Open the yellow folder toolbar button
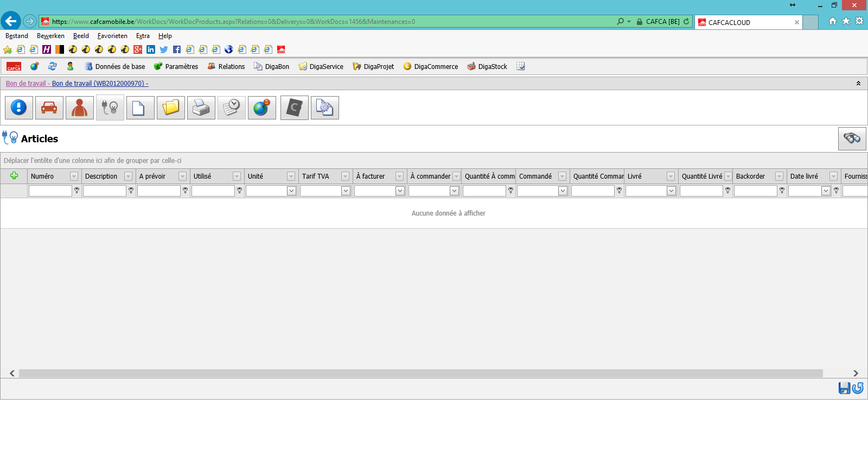 pyautogui.click(x=171, y=108)
